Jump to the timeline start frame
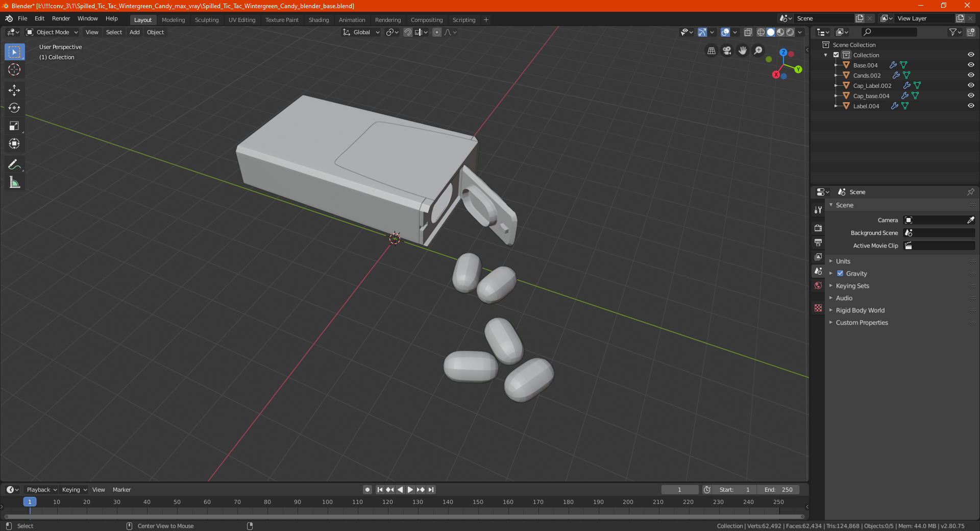Image resolution: width=980 pixels, height=531 pixels. (380, 490)
